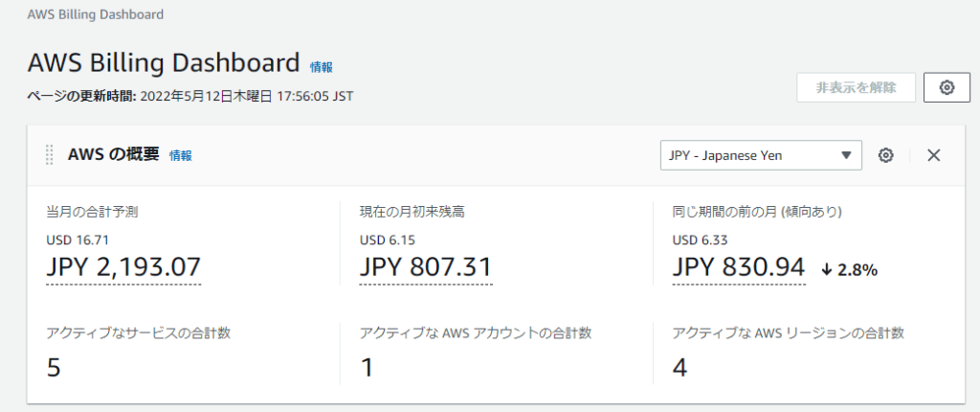Click the JPY 830.94 previous month amount
The height and width of the screenshot is (412, 980).
(x=739, y=267)
